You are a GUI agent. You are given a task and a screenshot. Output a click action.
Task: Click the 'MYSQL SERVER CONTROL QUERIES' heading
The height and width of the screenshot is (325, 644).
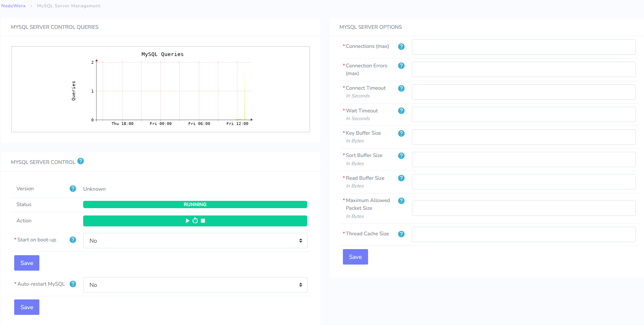pyautogui.click(x=55, y=27)
